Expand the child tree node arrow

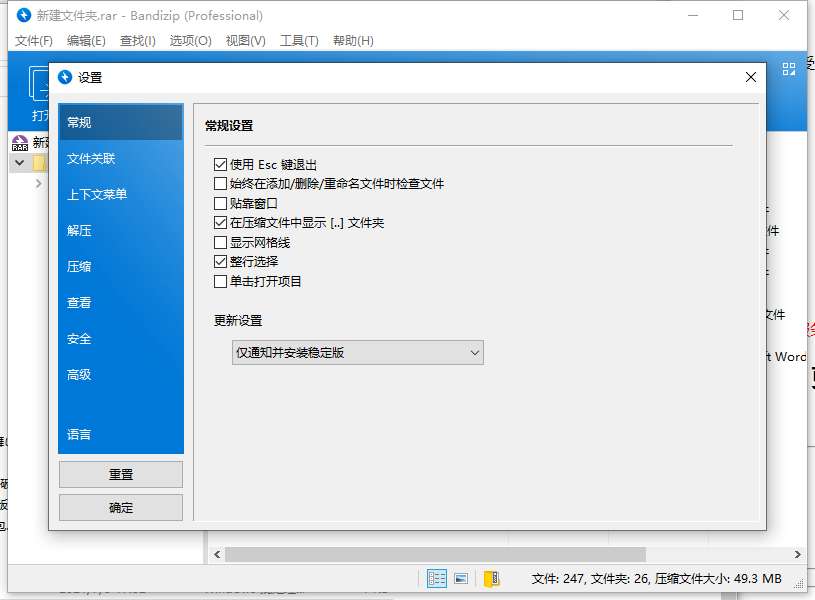point(38,184)
